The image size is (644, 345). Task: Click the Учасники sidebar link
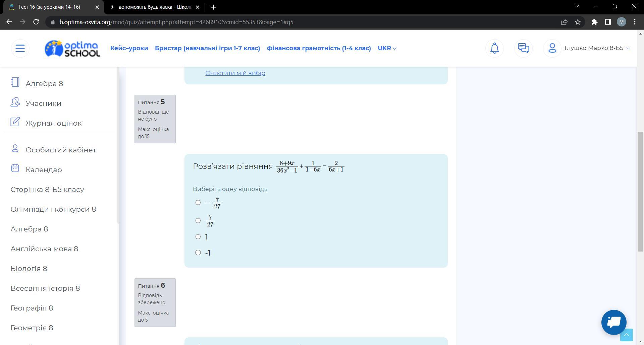click(44, 103)
